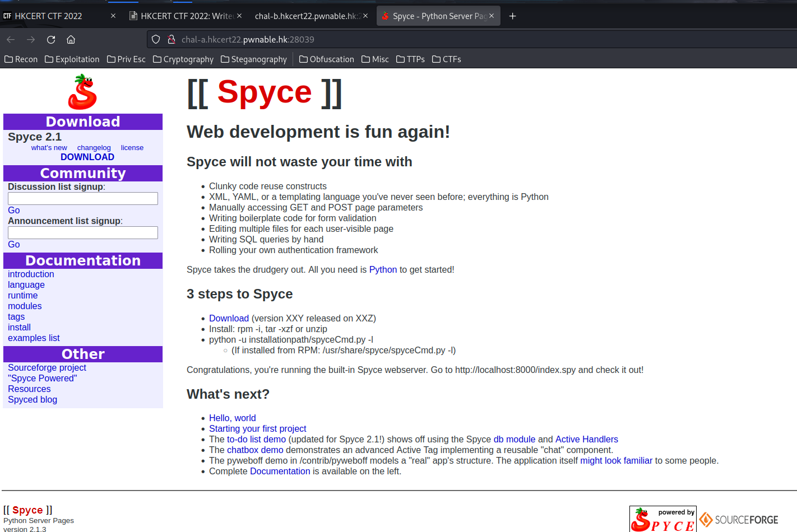Open the modules documentation link
Screen dimensions: 797x532
(x=25, y=306)
